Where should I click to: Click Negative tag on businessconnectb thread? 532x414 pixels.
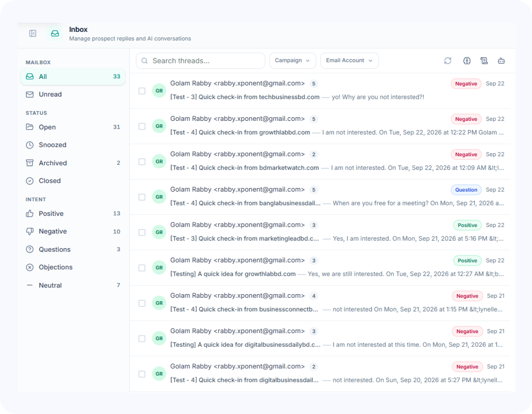[467, 296]
